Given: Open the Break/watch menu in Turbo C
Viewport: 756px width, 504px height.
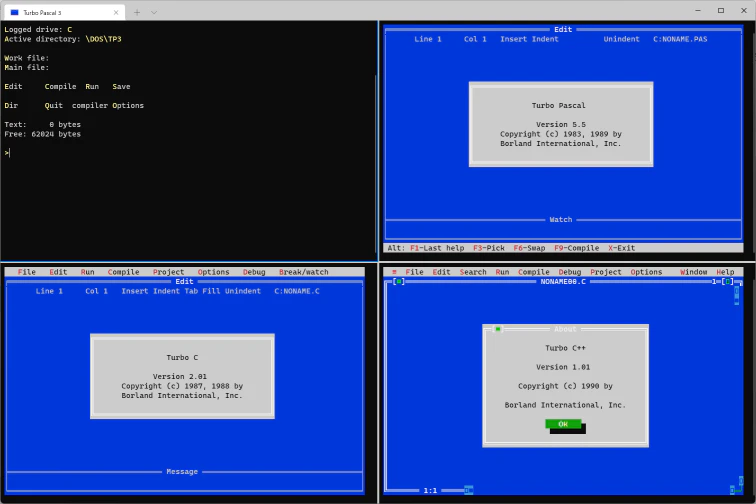Looking at the screenshot, I should click(x=304, y=272).
